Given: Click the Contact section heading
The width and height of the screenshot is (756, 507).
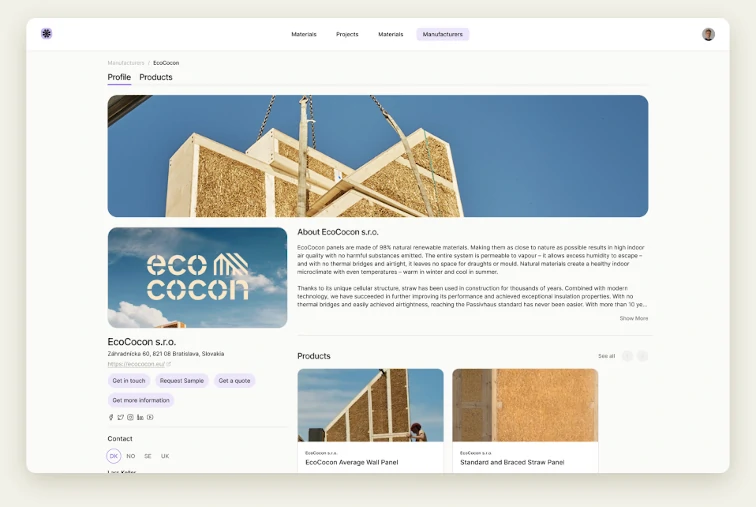Looking at the screenshot, I should [120, 439].
